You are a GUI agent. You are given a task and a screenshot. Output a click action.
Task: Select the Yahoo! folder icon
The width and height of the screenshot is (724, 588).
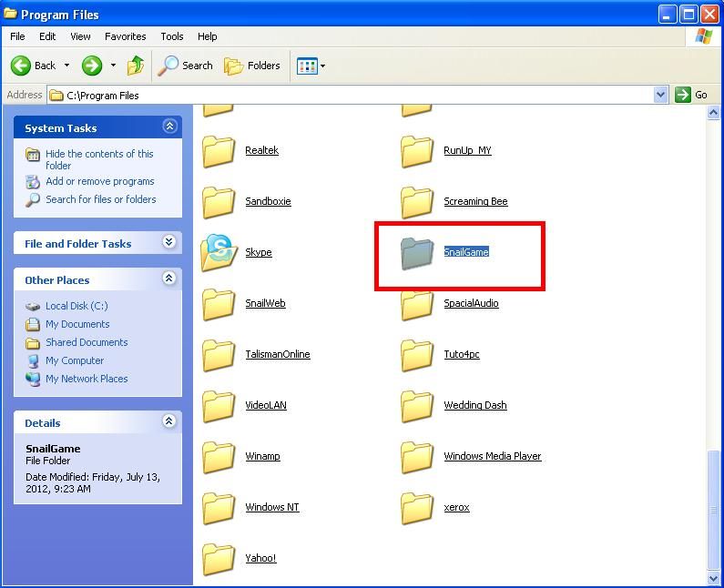coord(219,559)
